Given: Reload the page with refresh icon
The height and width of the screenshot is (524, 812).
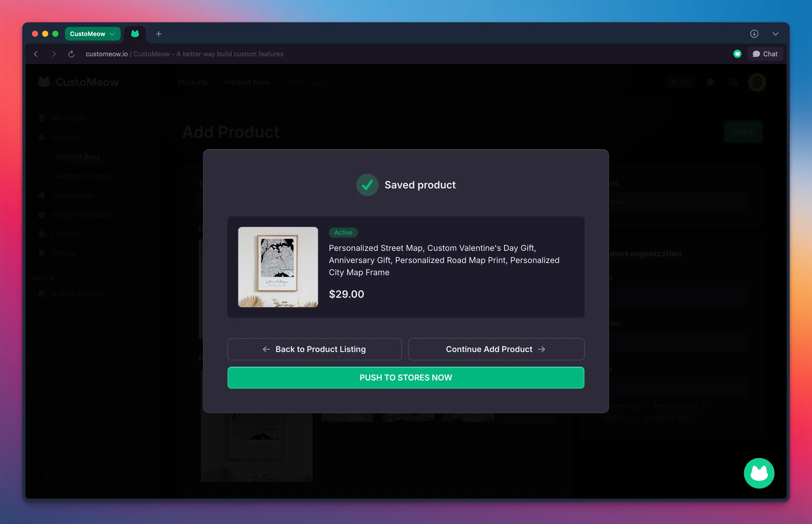Looking at the screenshot, I should [x=71, y=54].
